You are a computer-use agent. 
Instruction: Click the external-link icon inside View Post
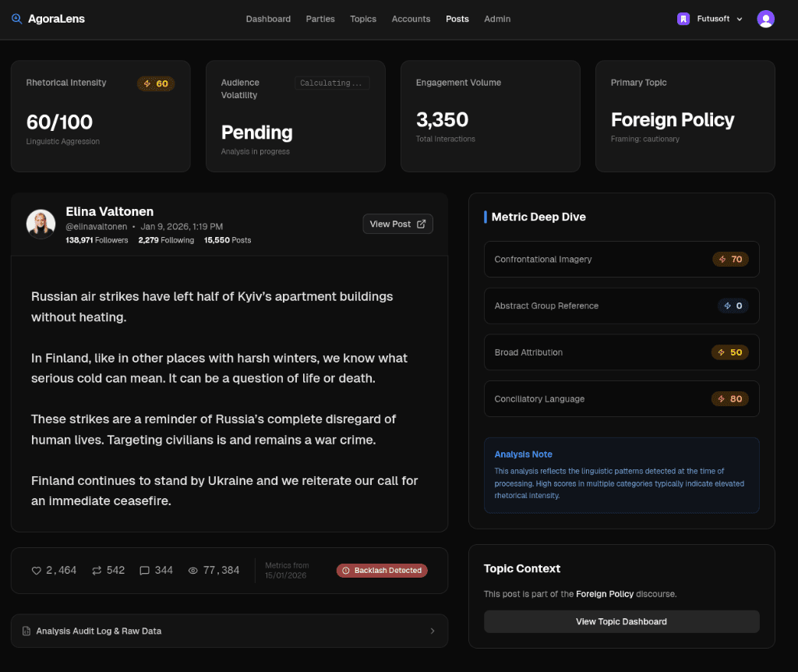point(420,224)
